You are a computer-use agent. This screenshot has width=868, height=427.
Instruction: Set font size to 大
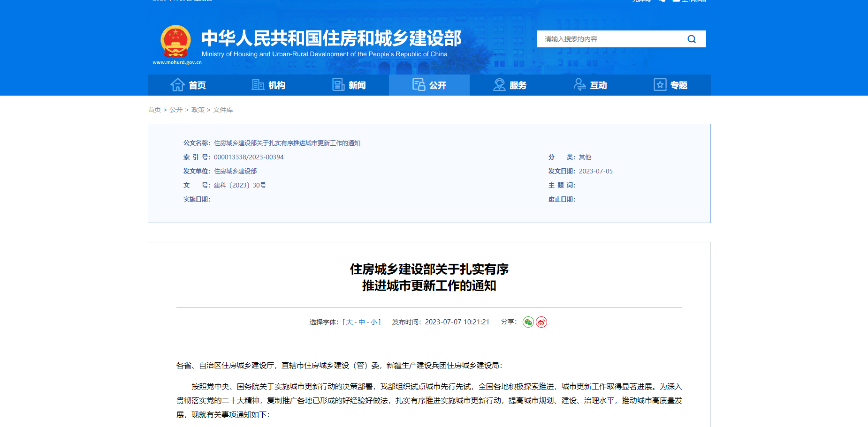coord(349,322)
